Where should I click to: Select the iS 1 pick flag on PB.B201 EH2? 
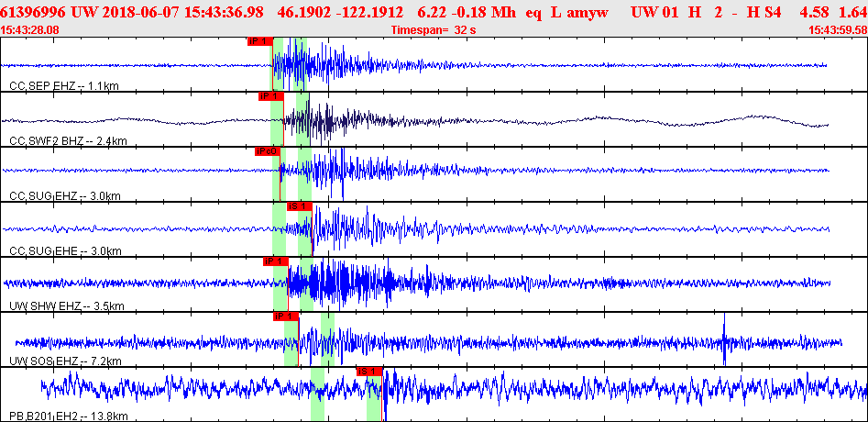369,371
